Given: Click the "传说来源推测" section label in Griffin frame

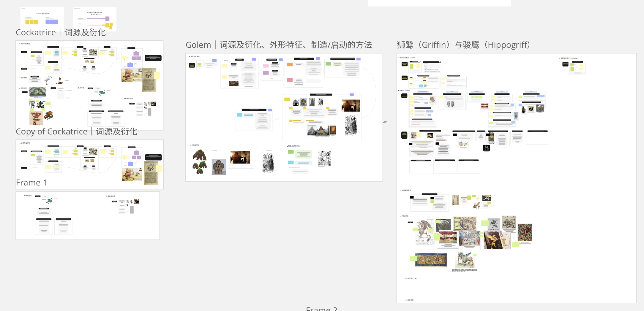Looking at the screenshot, I should [x=406, y=190].
